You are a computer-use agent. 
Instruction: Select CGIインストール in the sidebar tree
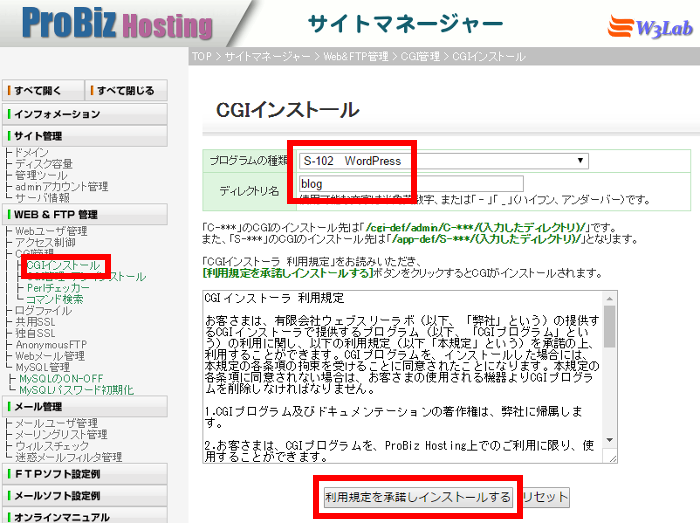pos(63,266)
